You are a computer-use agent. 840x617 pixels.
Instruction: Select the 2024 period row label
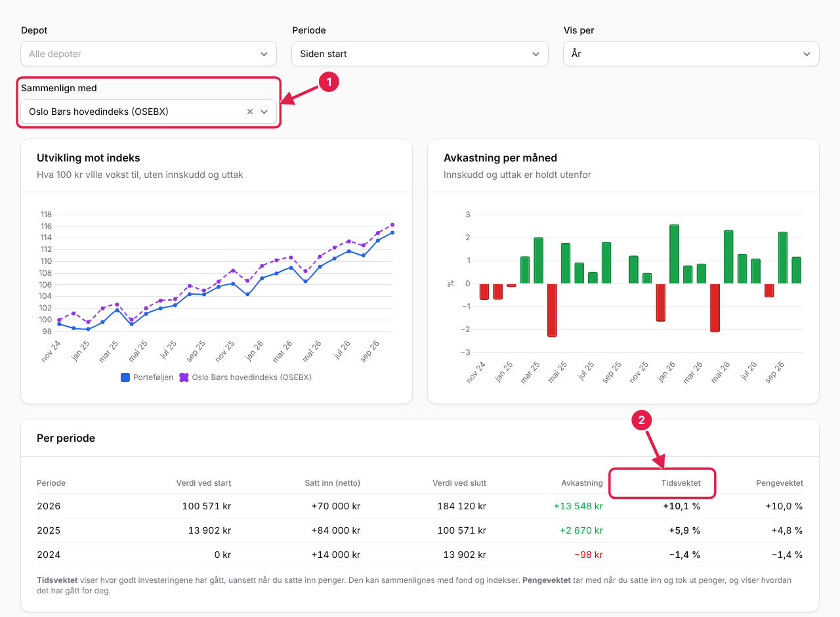49,555
